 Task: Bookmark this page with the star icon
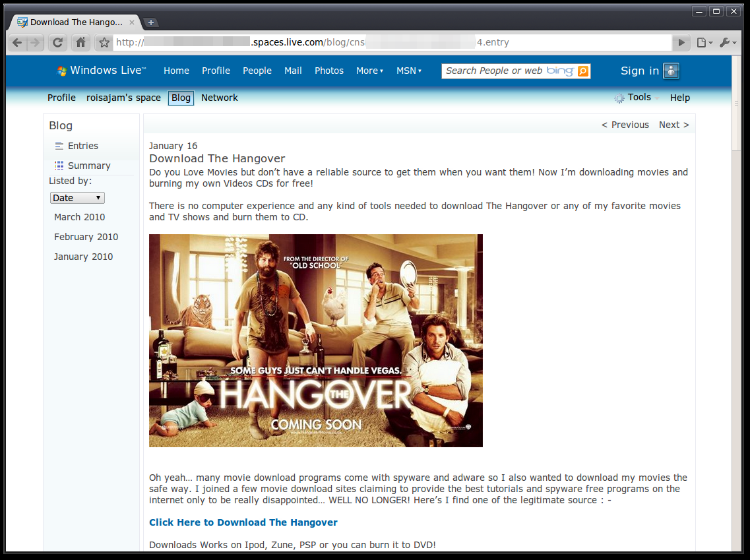pos(104,43)
